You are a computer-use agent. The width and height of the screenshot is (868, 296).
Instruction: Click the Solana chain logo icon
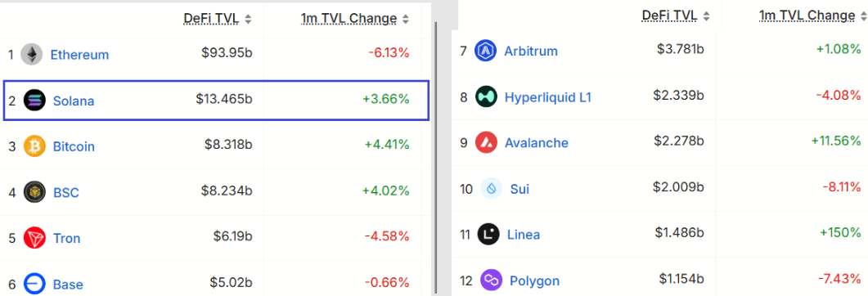[x=34, y=101]
